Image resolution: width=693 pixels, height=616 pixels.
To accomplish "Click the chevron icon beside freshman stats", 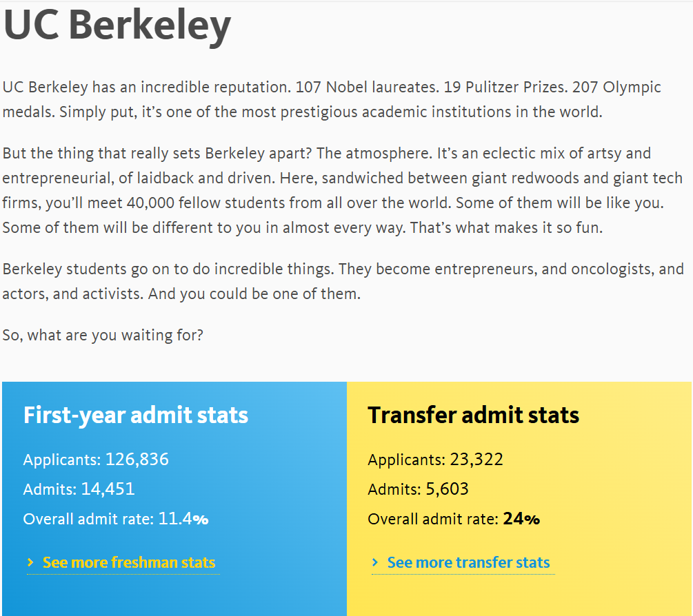I will click(x=30, y=562).
